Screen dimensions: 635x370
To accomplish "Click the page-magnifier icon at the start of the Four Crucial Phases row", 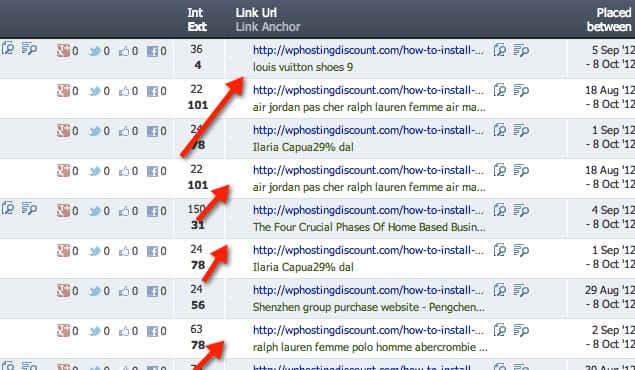I will (8, 208).
